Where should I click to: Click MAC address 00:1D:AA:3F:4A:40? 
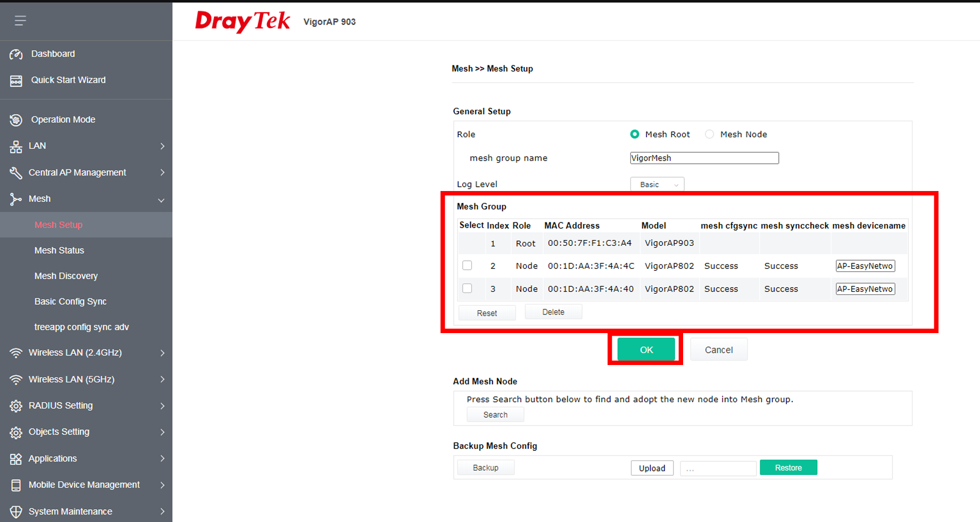point(591,288)
